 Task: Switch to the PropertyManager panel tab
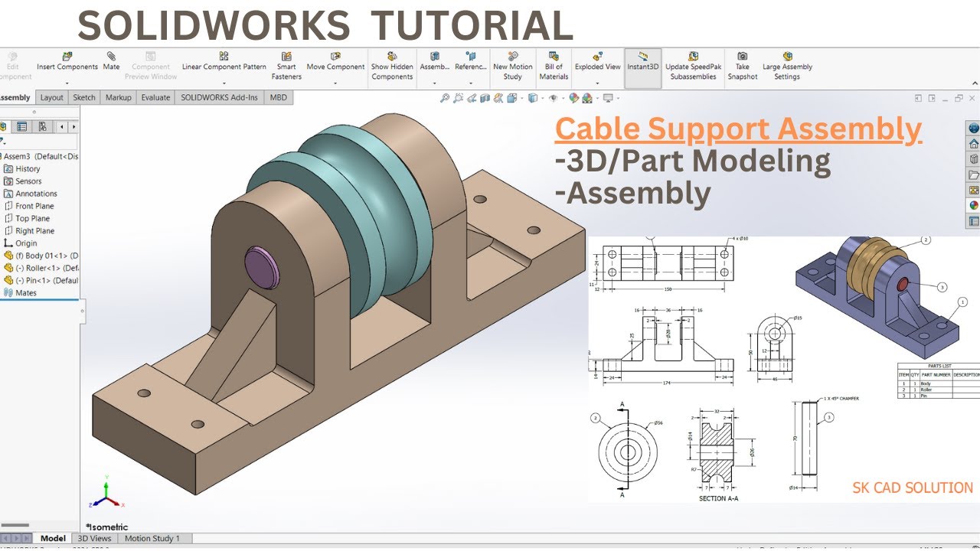[x=22, y=126]
